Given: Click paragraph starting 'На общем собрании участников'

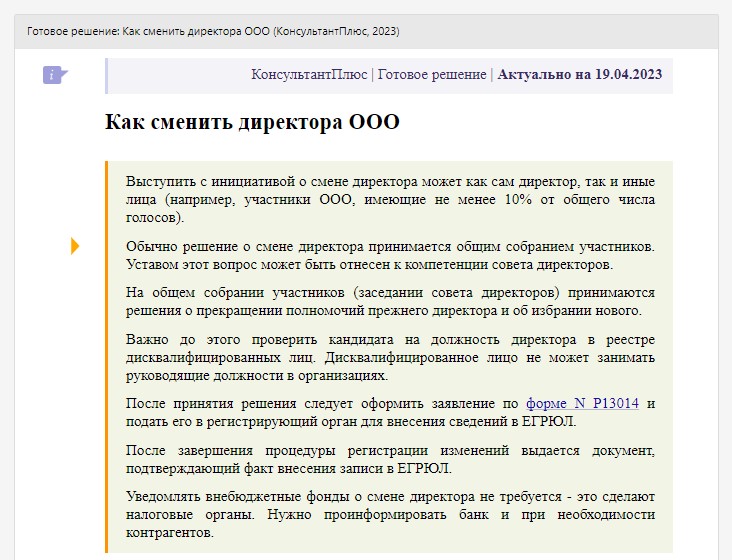Looking at the screenshot, I should tap(390, 301).
